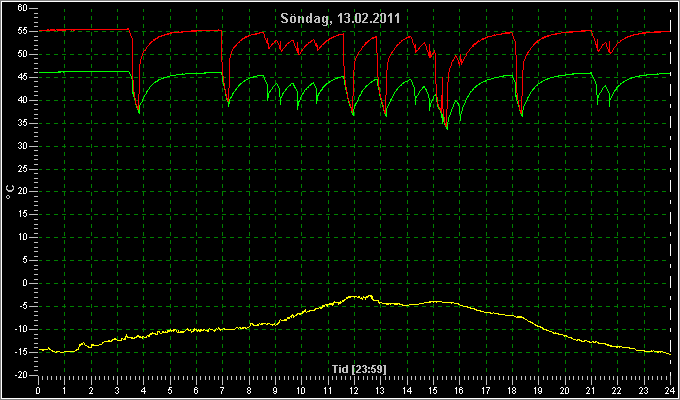Image resolution: width=680 pixels, height=400 pixels.
Task: Select hour 24 on the time axis
Action: point(670,390)
